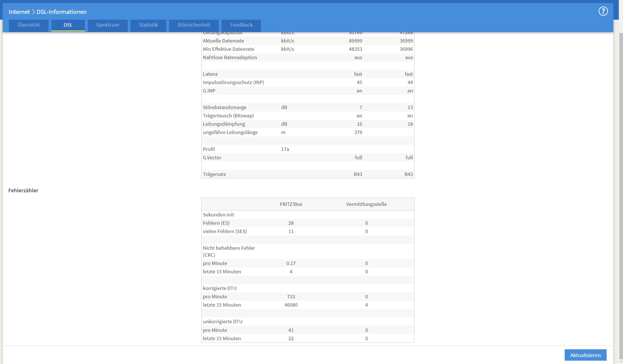This screenshot has width=623, height=364.
Task: Click the Trägersatz row label
Action: (x=214, y=174)
